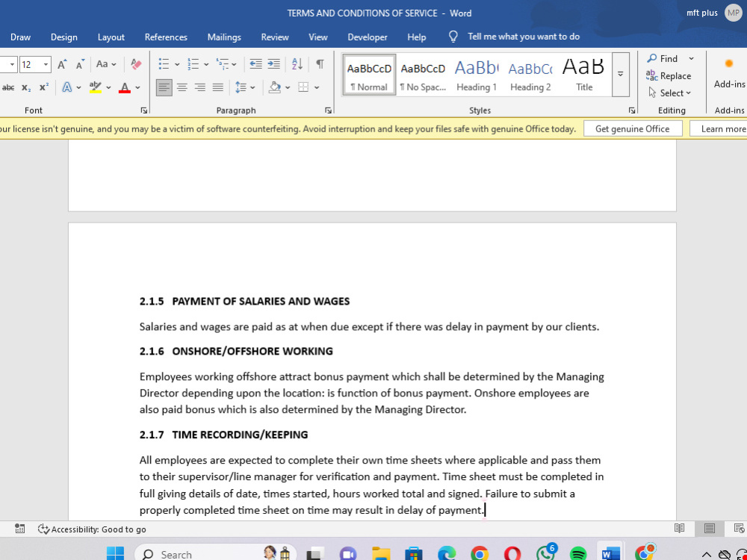Open the Design tab

click(63, 37)
